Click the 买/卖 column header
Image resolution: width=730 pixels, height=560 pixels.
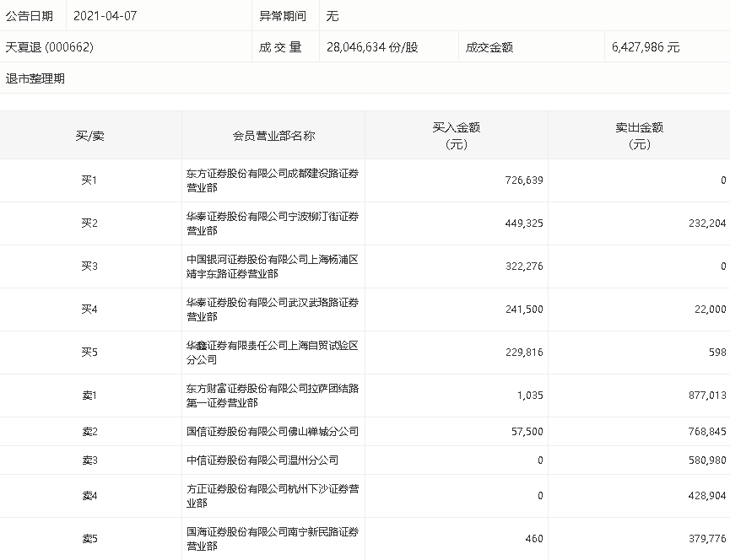tap(89, 136)
